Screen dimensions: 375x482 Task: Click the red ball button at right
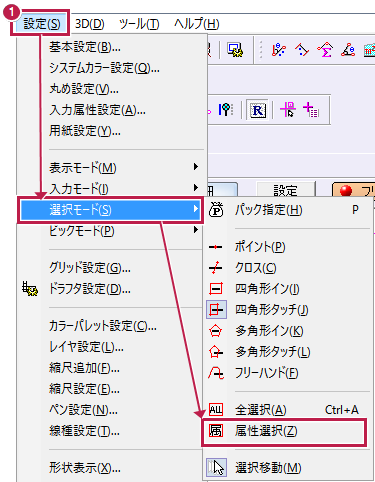click(354, 189)
